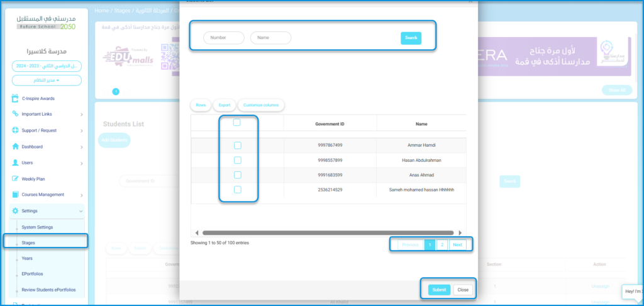Click the cell 2536214529
This screenshot has width=644, height=306.
[x=330, y=190]
